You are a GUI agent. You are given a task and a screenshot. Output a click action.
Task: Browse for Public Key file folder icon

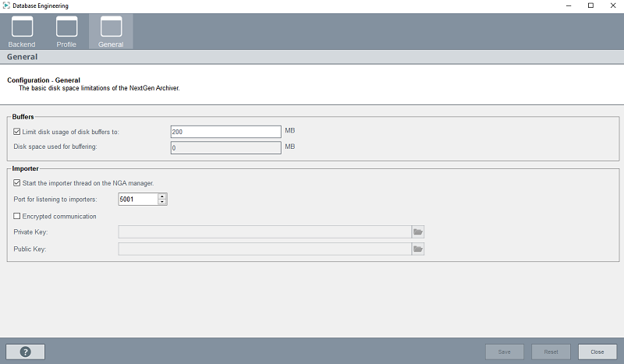[x=418, y=249]
